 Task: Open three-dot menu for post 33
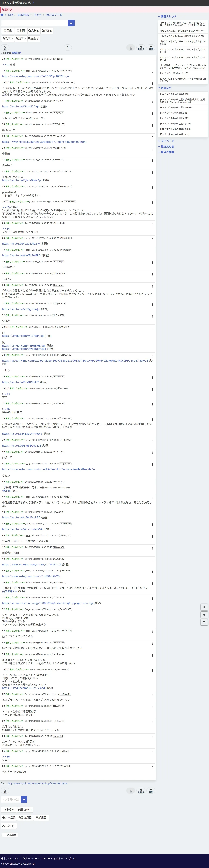152,328
